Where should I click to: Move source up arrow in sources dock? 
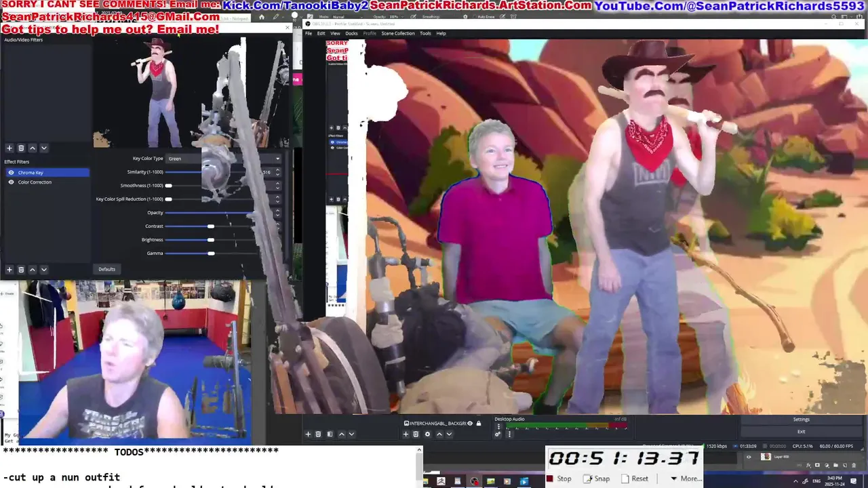[x=439, y=434]
